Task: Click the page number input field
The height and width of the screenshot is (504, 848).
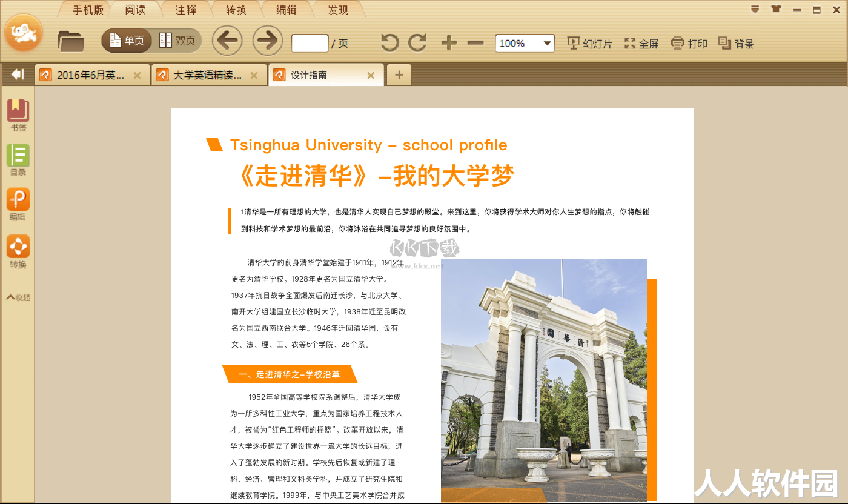Action: pos(310,44)
